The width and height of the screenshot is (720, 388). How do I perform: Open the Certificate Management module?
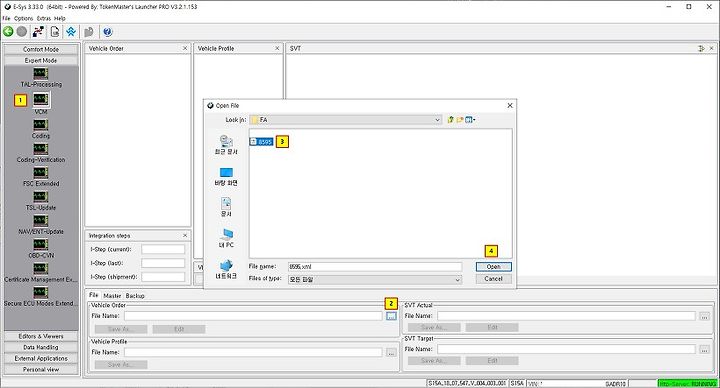pyautogui.click(x=41, y=272)
